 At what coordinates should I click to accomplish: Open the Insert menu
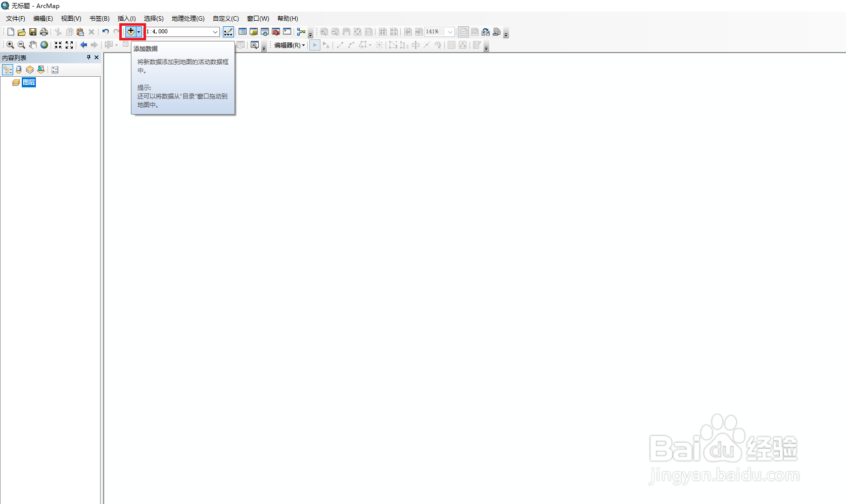point(127,19)
